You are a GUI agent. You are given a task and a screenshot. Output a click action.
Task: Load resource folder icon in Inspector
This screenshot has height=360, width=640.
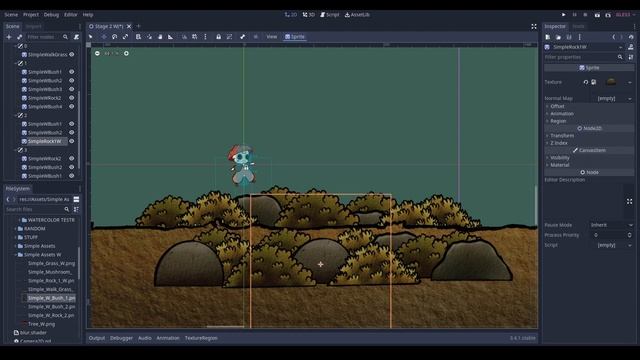click(x=558, y=37)
